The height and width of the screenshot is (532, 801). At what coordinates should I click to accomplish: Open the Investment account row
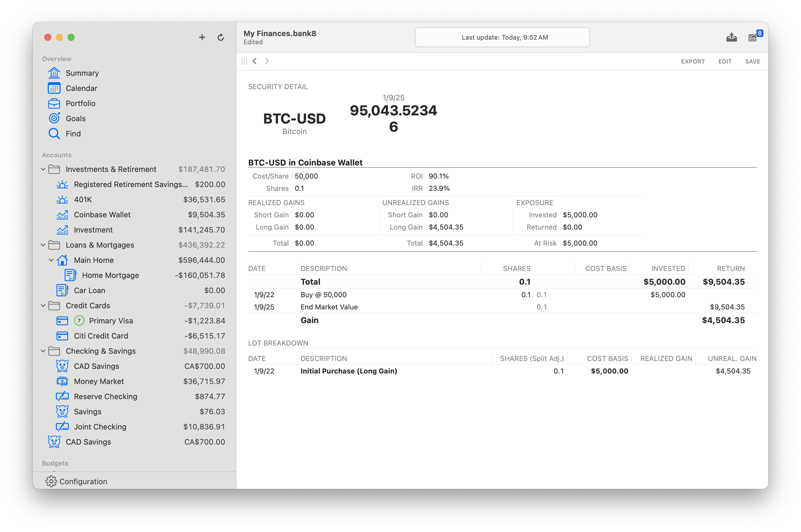[x=134, y=230]
